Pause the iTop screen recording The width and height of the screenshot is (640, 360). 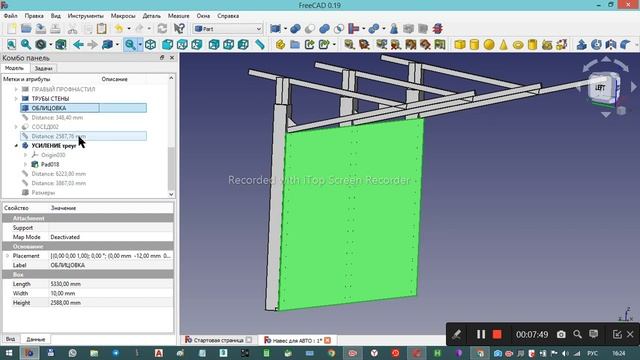click(481, 334)
